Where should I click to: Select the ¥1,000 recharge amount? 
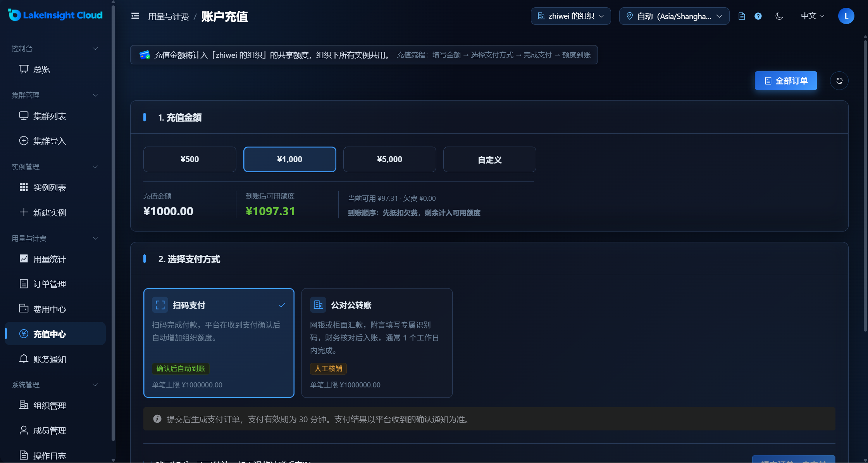tap(290, 159)
